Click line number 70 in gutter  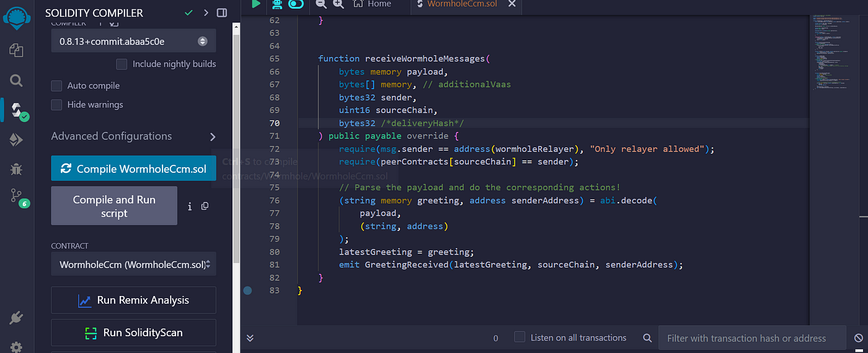(275, 123)
